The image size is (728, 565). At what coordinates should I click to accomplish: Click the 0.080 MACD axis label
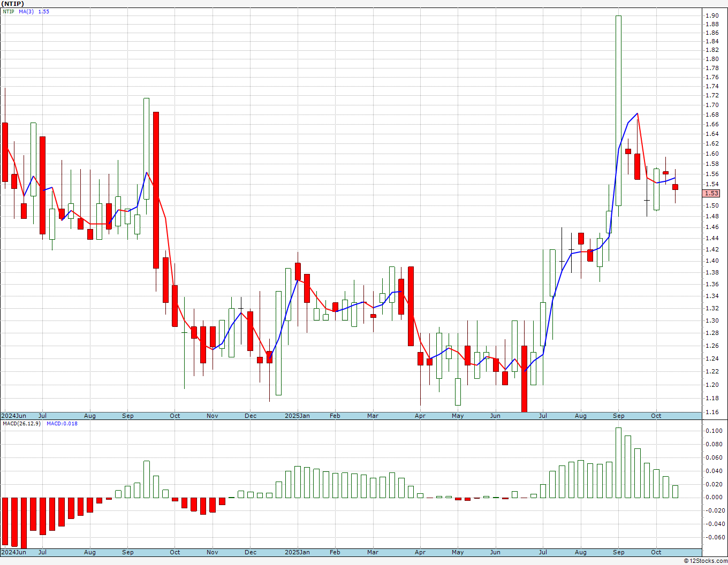(x=713, y=444)
